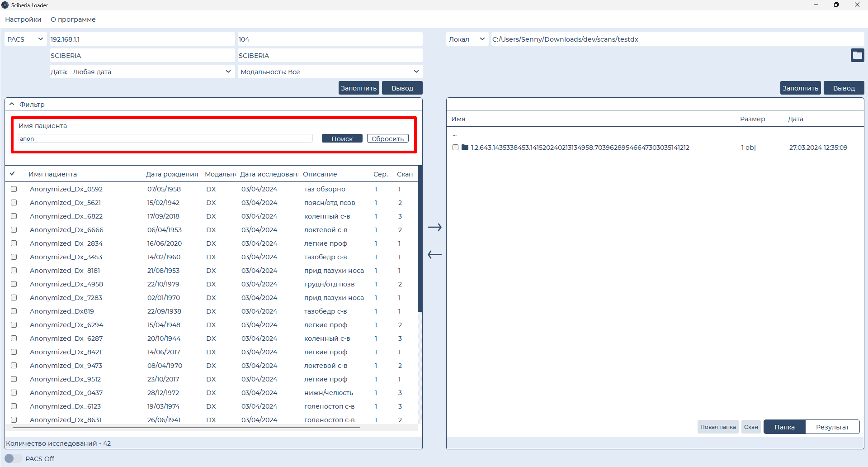868x467 pixels.
Task: Click the left Заполнить button
Action: click(x=359, y=88)
